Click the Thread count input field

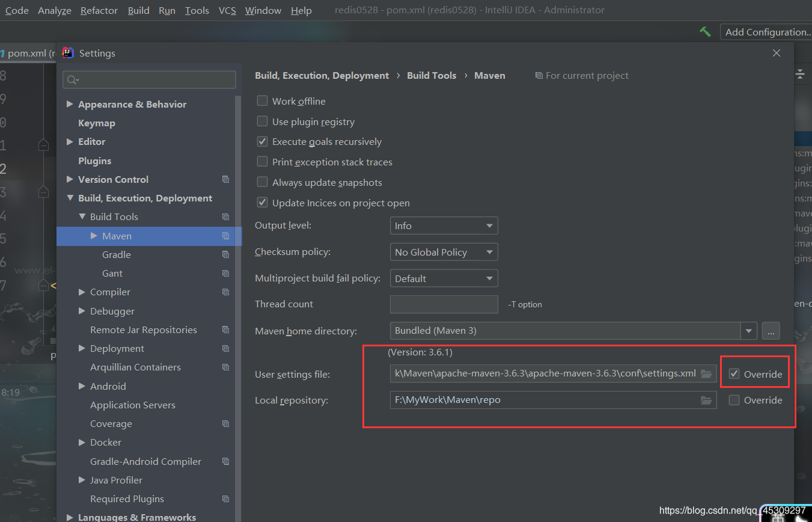[444, 304]
